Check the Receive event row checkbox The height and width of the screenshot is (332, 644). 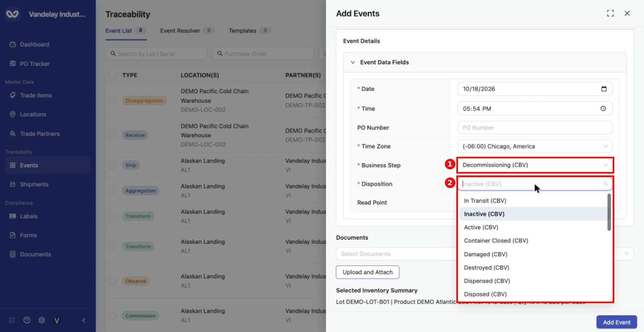coord(112,135)
